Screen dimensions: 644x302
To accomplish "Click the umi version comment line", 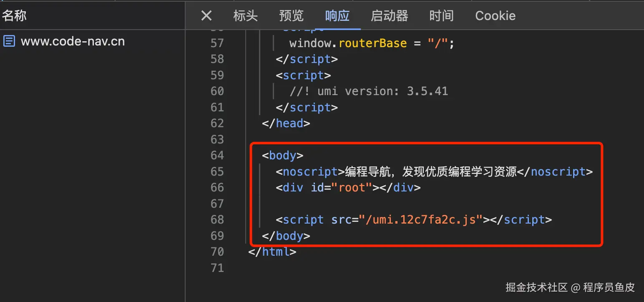I will click(369, 91).
